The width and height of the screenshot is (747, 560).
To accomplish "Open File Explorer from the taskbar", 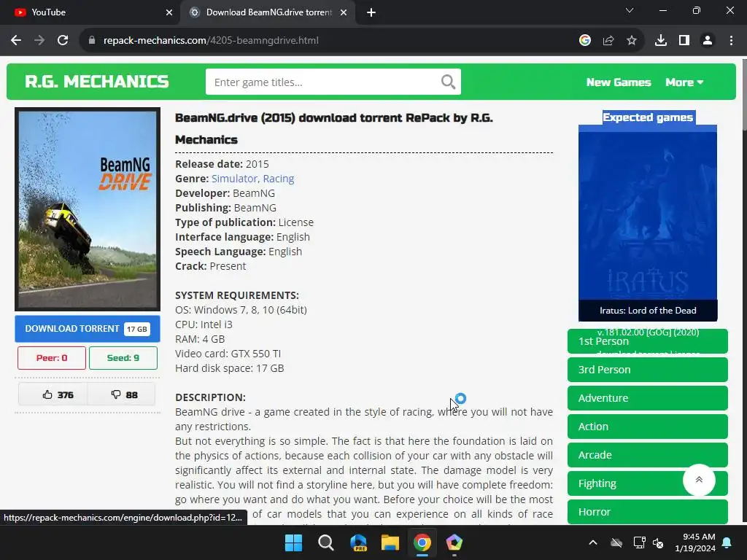I will [390, 542].
